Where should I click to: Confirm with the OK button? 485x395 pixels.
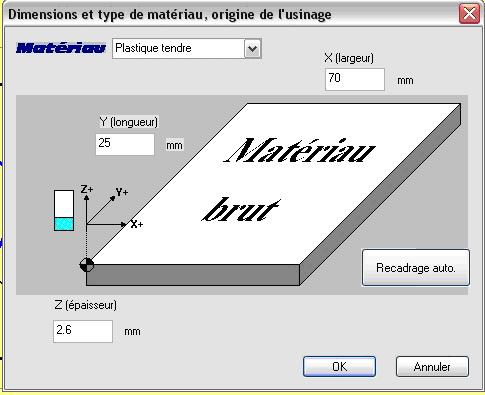(339, 367)
